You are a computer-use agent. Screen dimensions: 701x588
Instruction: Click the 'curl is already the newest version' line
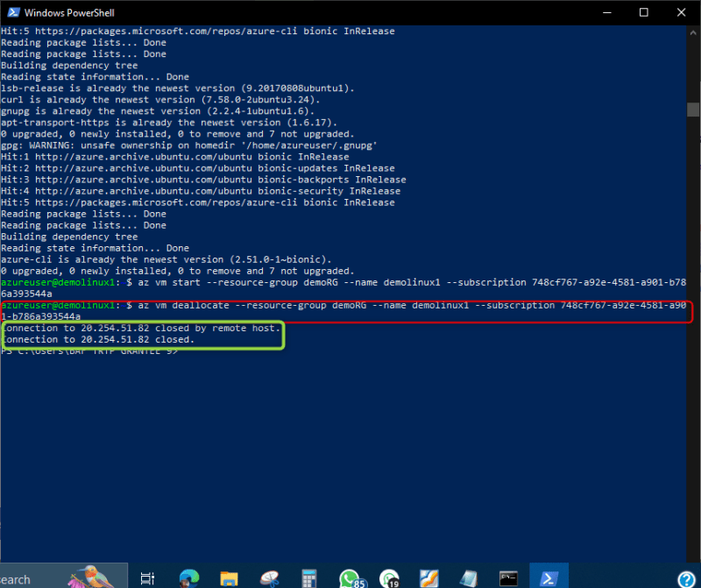[160, 100]
